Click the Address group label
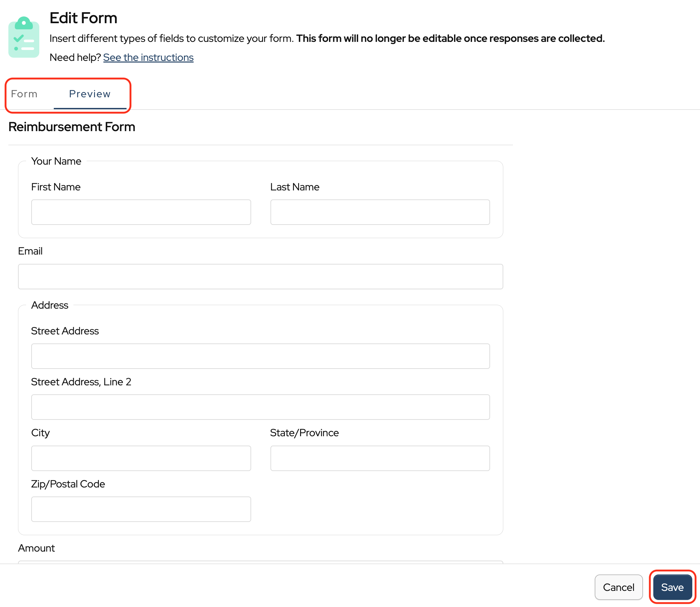700x607 pixels. [50, 305]
